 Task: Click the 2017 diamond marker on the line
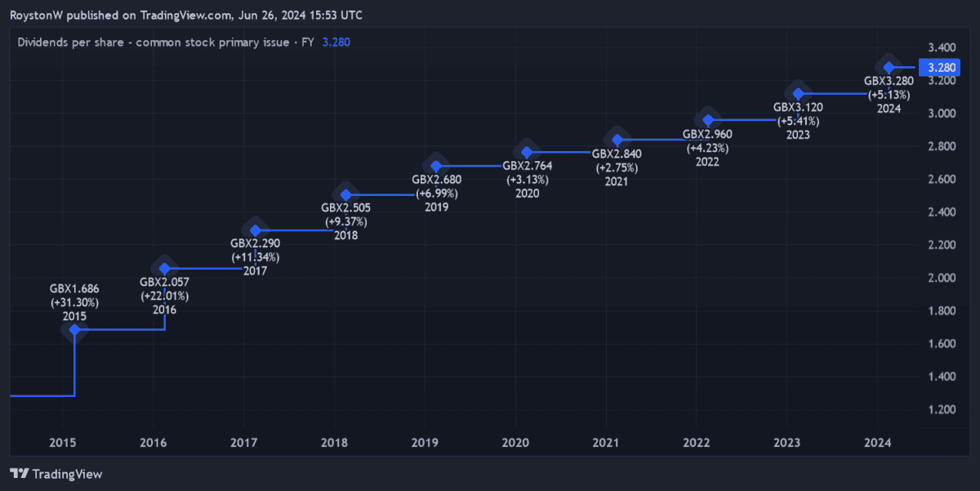256,230
